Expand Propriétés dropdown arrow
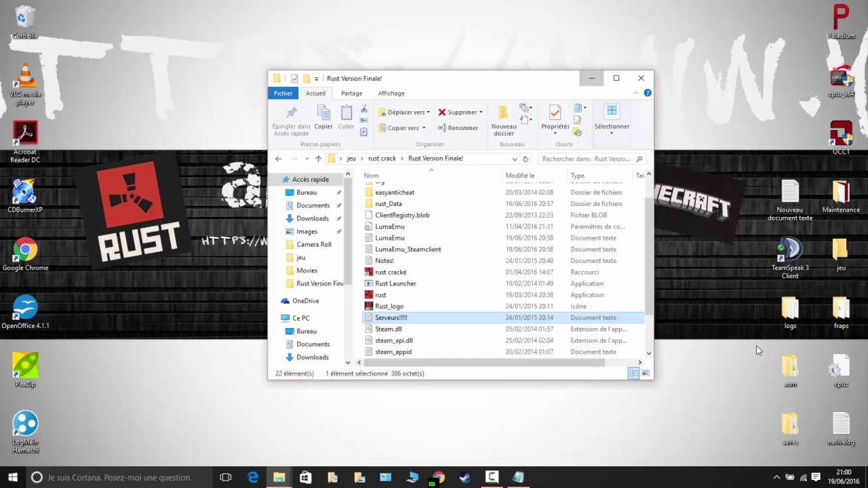This screenshot has width=868, height=488. click(555, 133)
